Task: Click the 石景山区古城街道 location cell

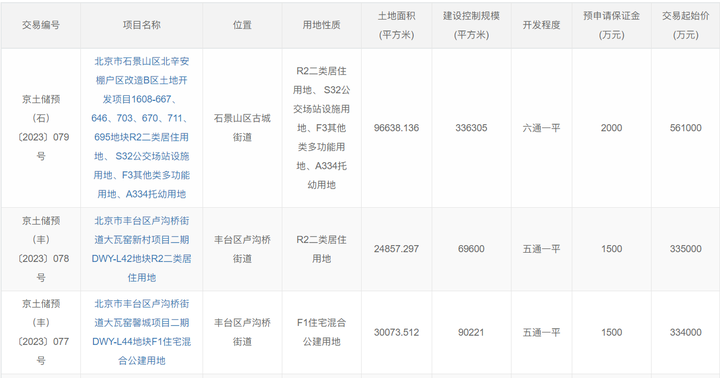Action: (242, 128)
